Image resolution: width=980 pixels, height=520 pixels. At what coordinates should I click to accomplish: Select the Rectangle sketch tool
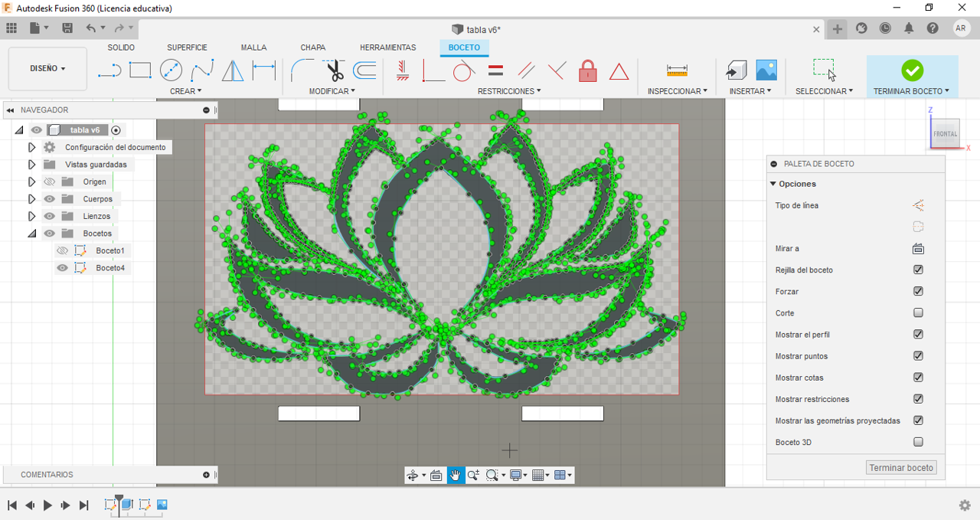pos(140,71)
